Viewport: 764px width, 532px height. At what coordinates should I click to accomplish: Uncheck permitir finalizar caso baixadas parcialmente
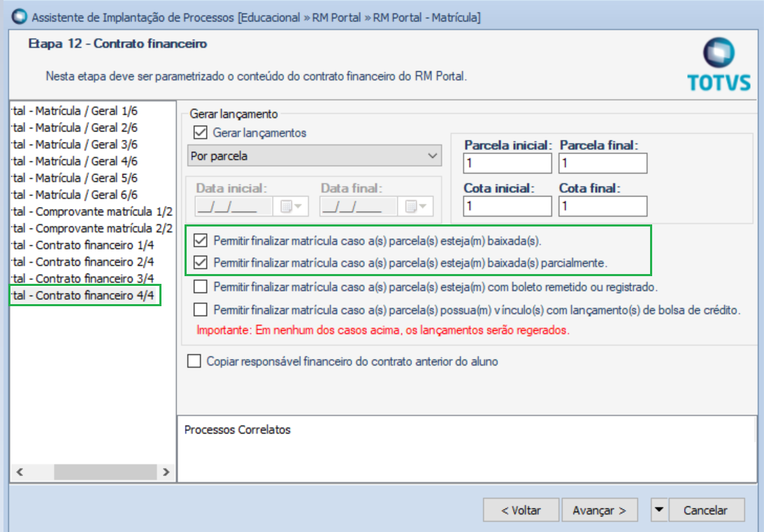pyautogui.click(x=200, y=263)
